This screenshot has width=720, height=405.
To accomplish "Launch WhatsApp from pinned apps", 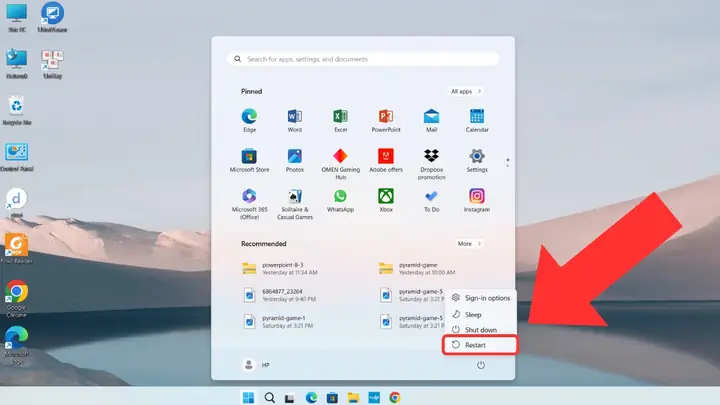I will (340, 201).
